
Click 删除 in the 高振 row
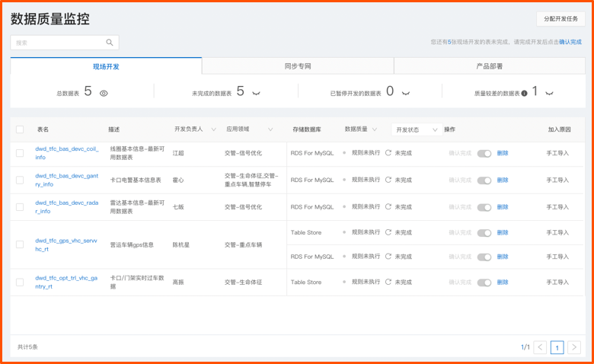[503, 283]
